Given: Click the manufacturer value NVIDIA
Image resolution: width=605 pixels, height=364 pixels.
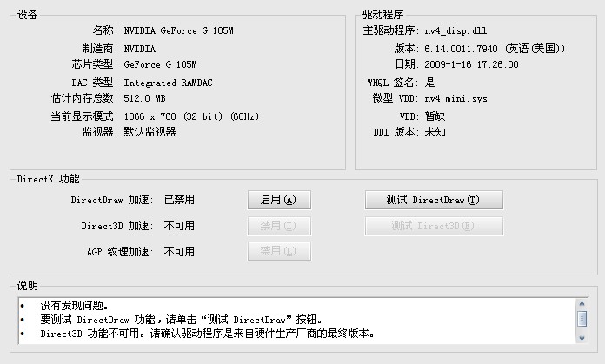Looking at the screenshot, I should coord(140,49).
